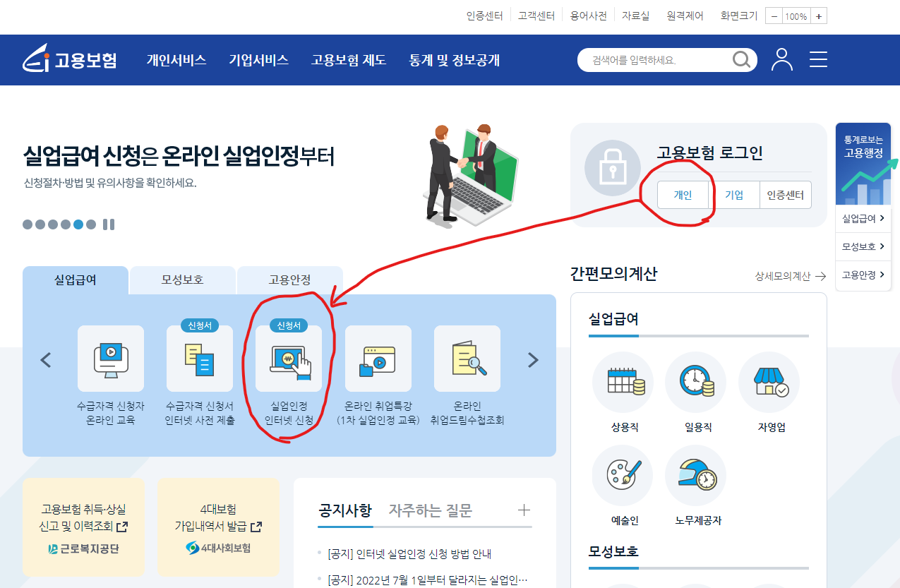Switch to the 모성보호 tab
The image size is (900, 588).
click(181, 280)
